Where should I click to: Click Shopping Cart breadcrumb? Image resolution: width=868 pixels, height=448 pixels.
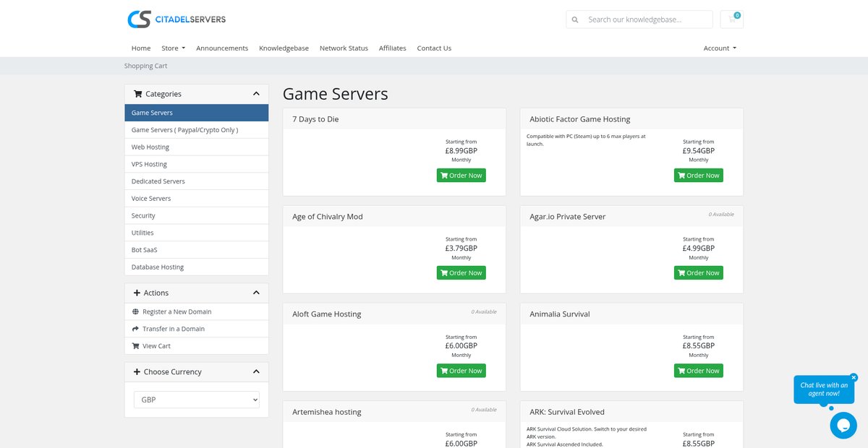[x=145, y=66]
